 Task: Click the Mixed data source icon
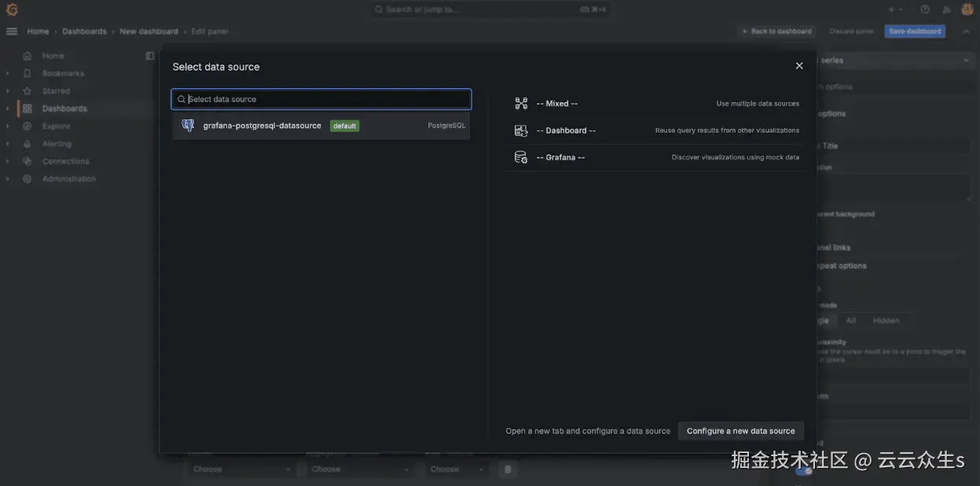point(521,104)
